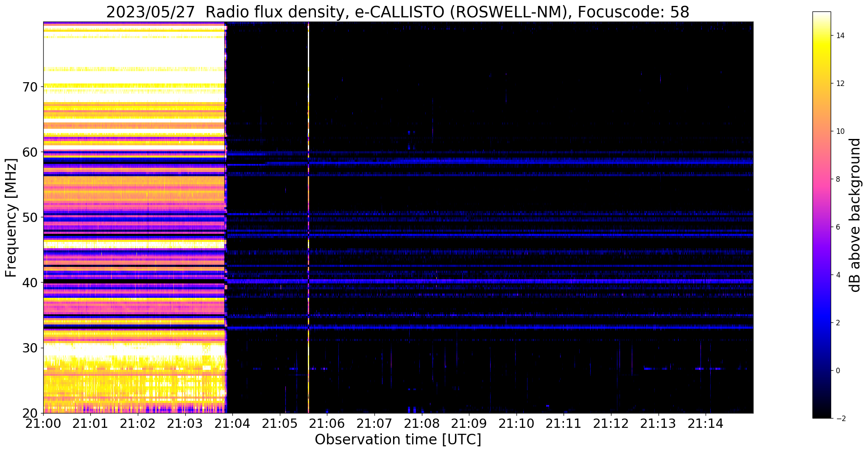This screenshot has height=452, width=868.
Task: Click the colorbar tick labeled 10
Action: tap(840, 131)
